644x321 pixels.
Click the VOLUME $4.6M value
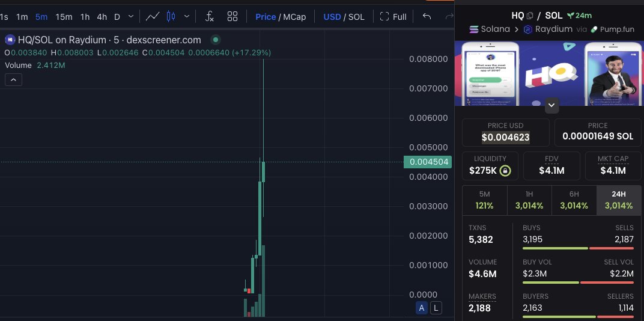click(482, 274)
